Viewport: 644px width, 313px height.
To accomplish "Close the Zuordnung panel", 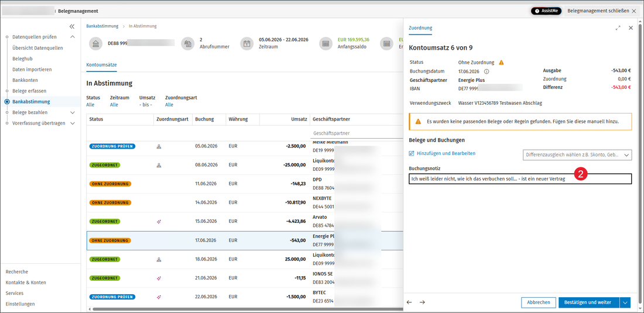I will [631, 28].
